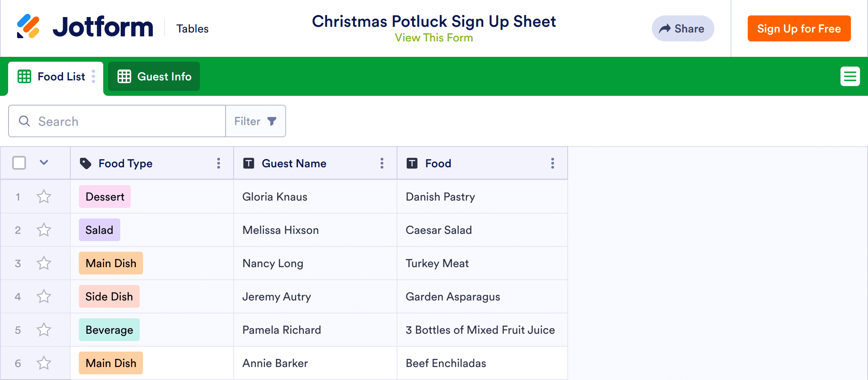
Task: Click the View This Form link
Action: tap(434, 38)
